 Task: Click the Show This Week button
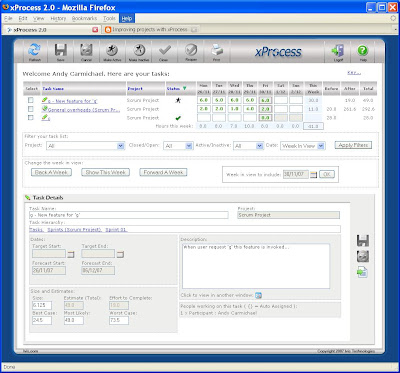pyautogui.click(x=105, y=172)
